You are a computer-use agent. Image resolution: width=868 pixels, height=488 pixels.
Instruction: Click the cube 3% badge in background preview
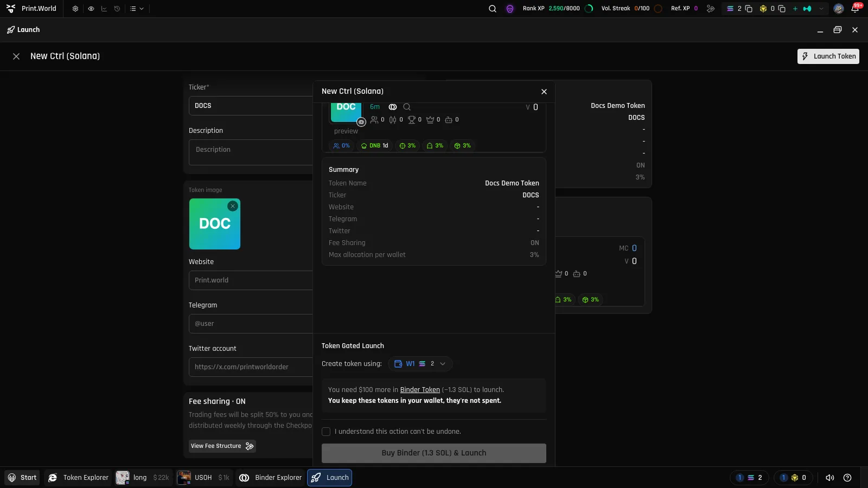(591, 300)
